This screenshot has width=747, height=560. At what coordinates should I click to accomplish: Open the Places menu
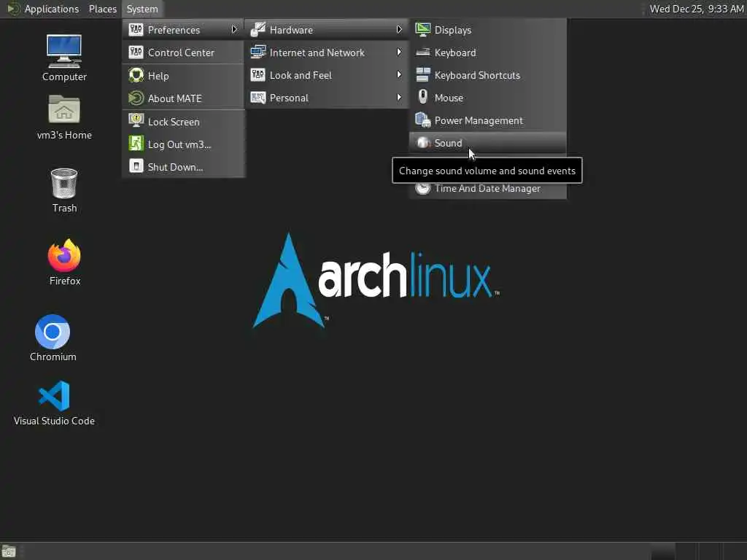point(102,9)
